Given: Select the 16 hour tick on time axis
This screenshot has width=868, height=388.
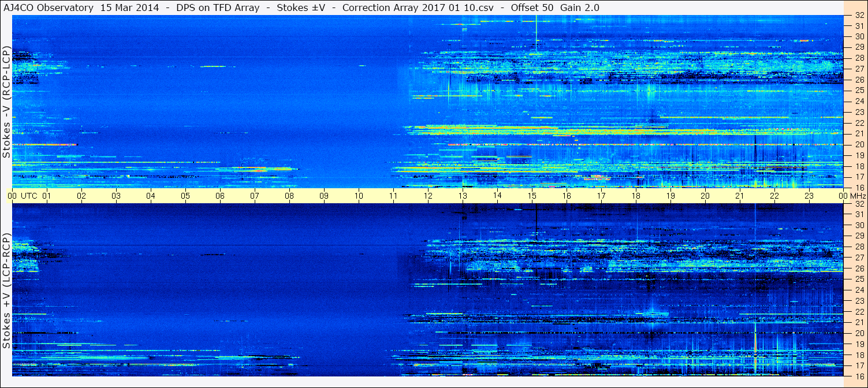Looking at the screenshot, I should (567, 196).
